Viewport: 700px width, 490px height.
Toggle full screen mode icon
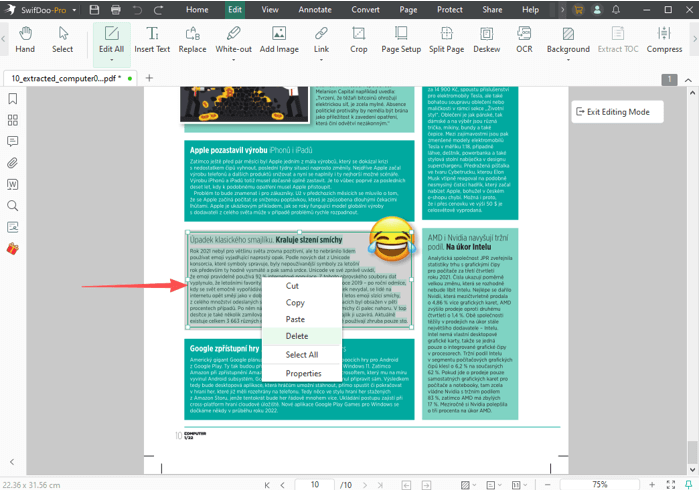point(671,485)
